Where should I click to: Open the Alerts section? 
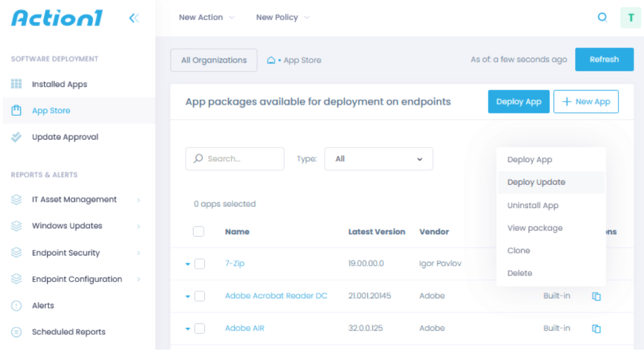(43, 305)
